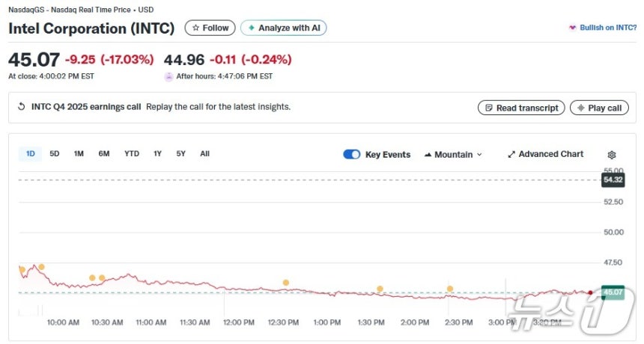644x344 pixels.
Task: Click the 54.32 previous close price label
Action: 612,179
